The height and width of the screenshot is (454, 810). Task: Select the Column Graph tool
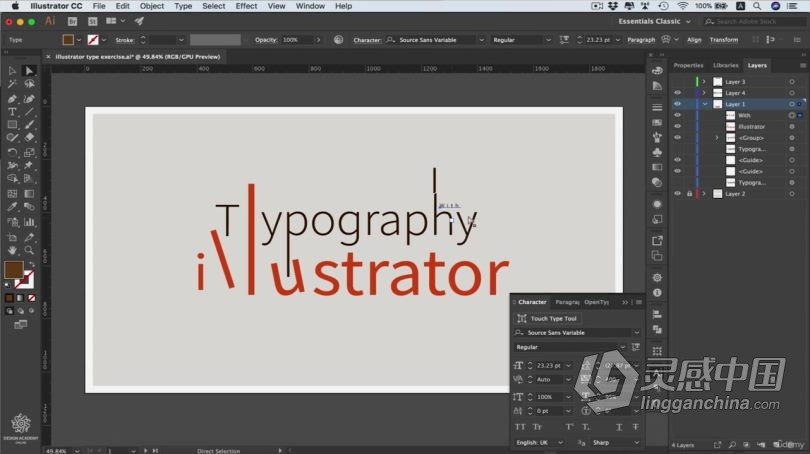point(29,222)
